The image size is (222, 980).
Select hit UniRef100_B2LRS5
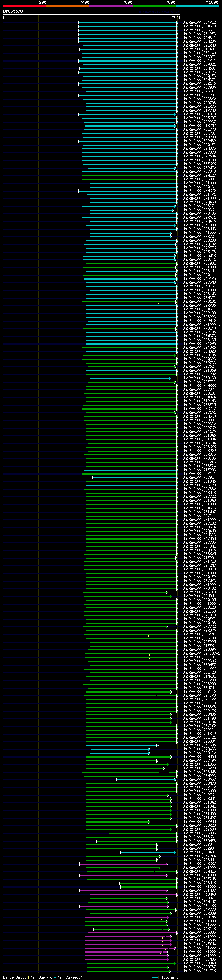[199, 106]
